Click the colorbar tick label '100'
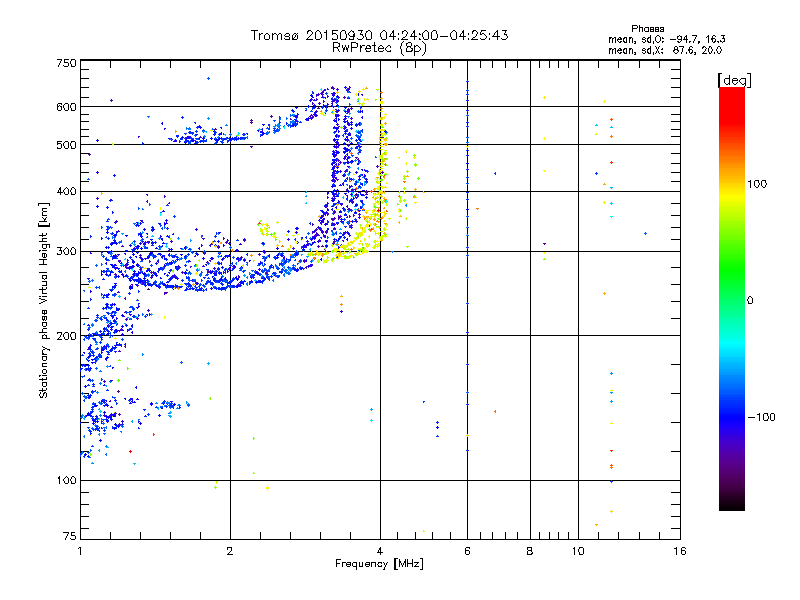The image size is (800, 600). 757,184
